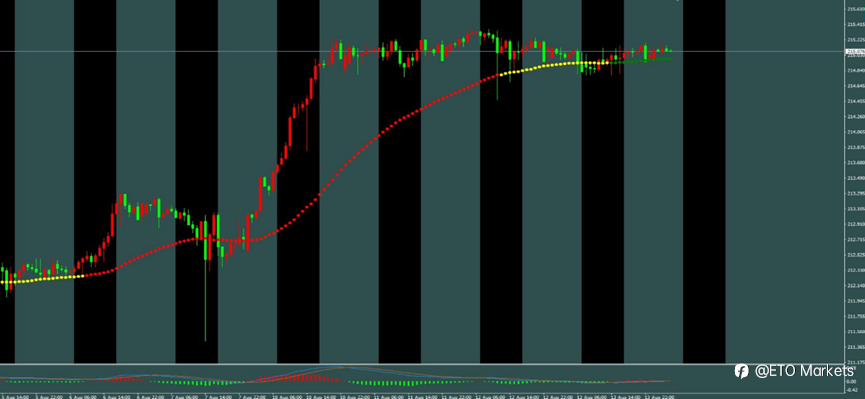The width and height of the screenshot is (865, 399).
Task: Click the 213.295 level on the price scale
Action: pos(854,194)
